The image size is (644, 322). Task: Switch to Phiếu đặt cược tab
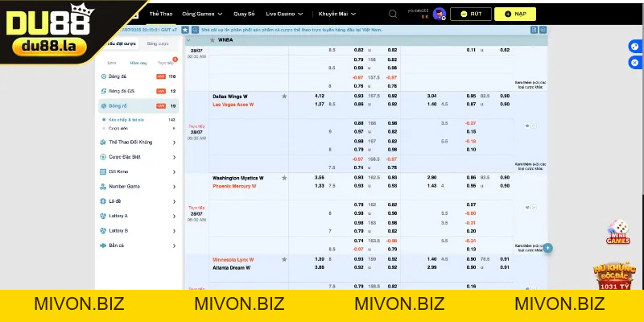point(118,43)
